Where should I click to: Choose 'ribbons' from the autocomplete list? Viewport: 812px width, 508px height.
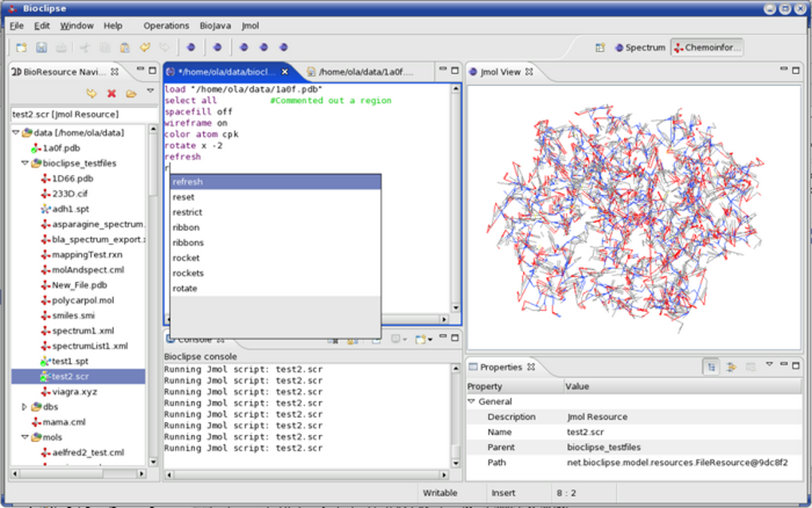pos(189,243)
